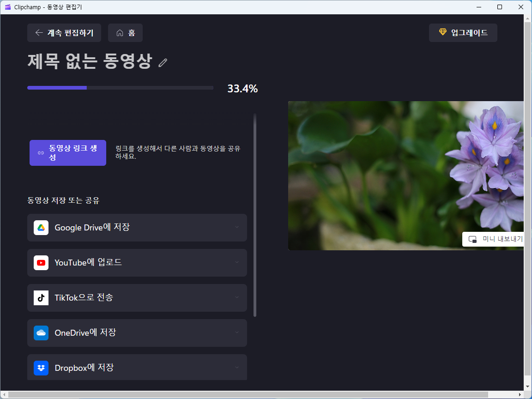The height and width of the screenshot is (399, 532).
Task: Expand the TikTok으로 전송 chevron
Action: [237, 297]
